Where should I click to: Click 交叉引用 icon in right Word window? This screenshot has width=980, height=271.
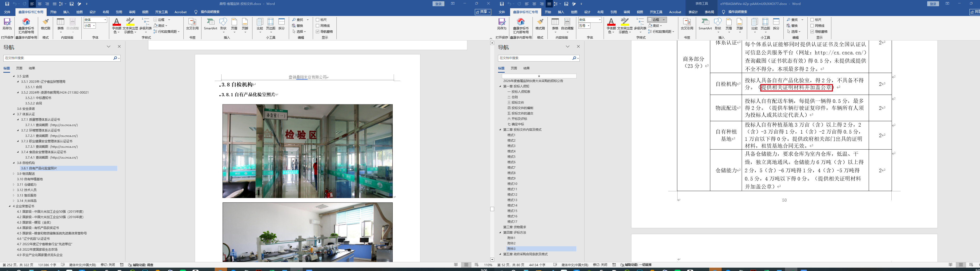[687, 24]
